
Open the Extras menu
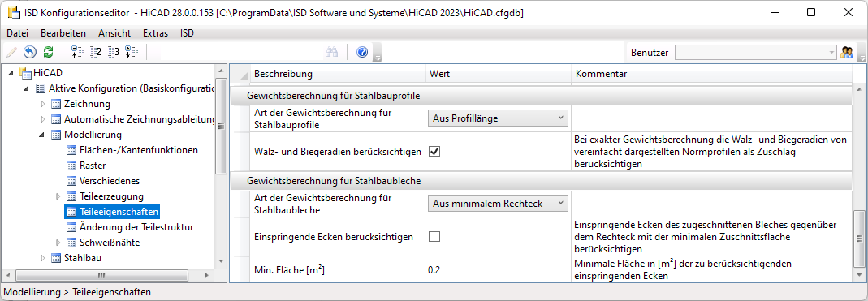pos(156,33)
